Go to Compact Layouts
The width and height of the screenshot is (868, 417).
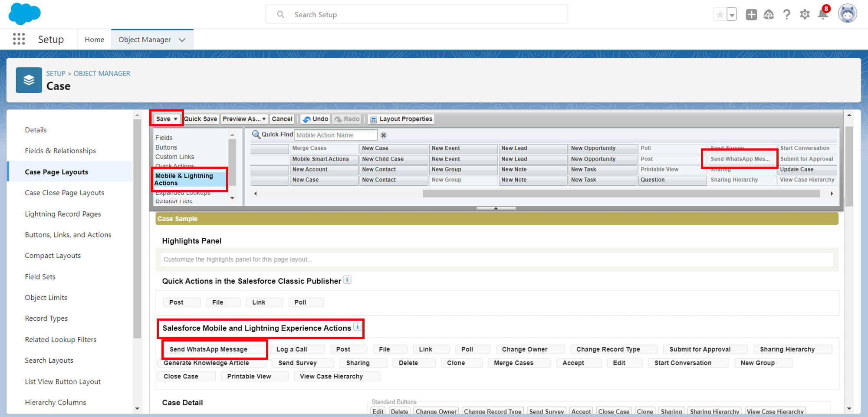pyautogui.click(x=53, y=256)
